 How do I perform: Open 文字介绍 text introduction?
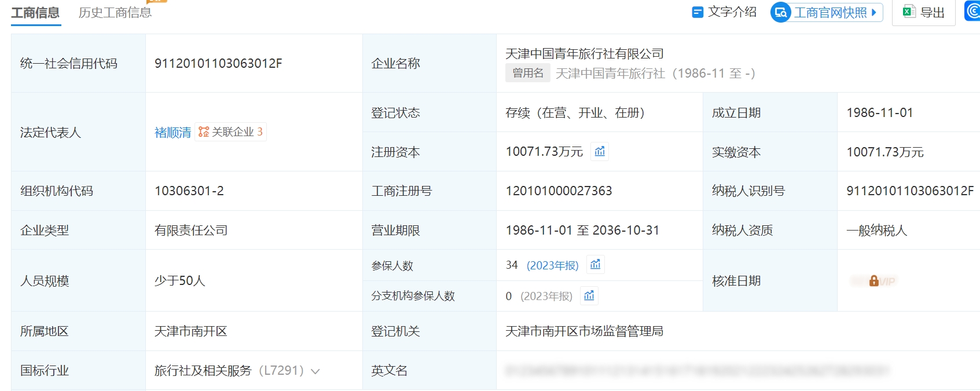tap(724, 12)
